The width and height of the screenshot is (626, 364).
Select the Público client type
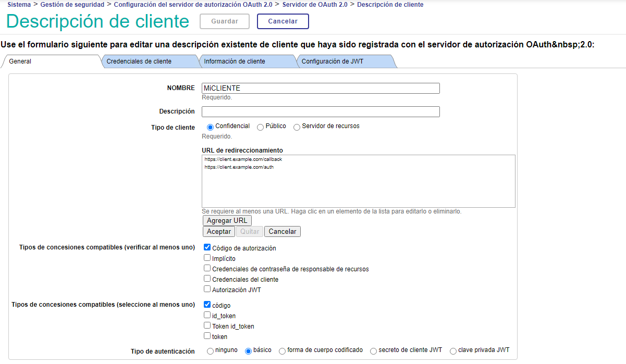click(261, 127)
